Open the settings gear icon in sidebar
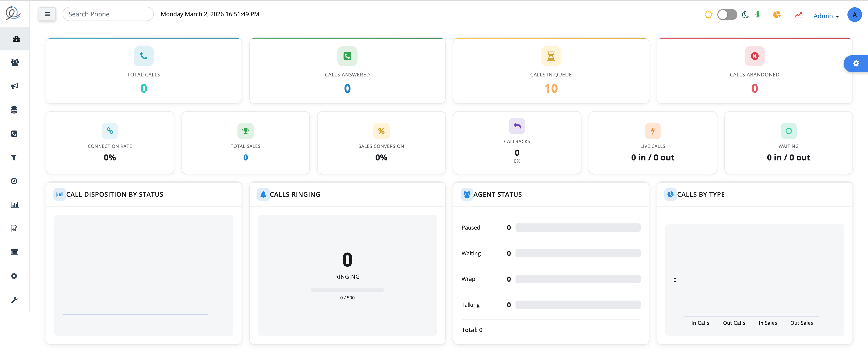The image size is (868, 356). [x=14, y=276]
